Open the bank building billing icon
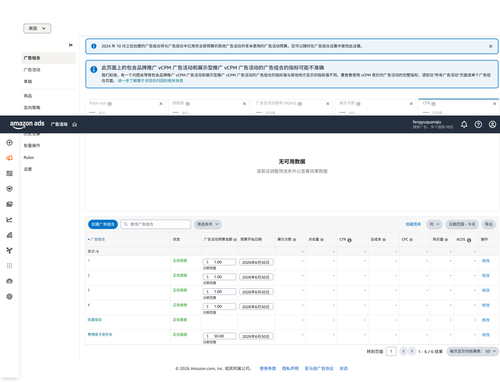 coord(9,281)
